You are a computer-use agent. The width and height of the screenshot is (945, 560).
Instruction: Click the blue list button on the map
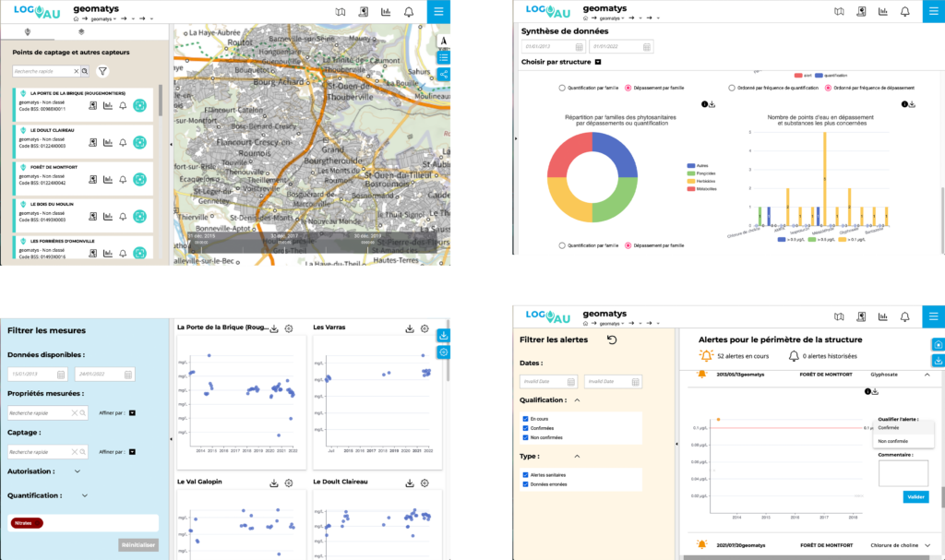[444, 58]
